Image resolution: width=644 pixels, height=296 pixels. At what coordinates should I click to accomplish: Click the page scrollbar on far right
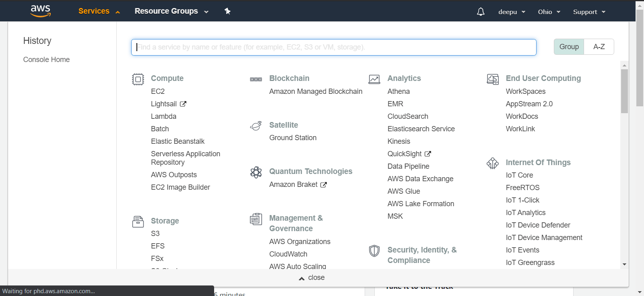[x=640, y=58]
